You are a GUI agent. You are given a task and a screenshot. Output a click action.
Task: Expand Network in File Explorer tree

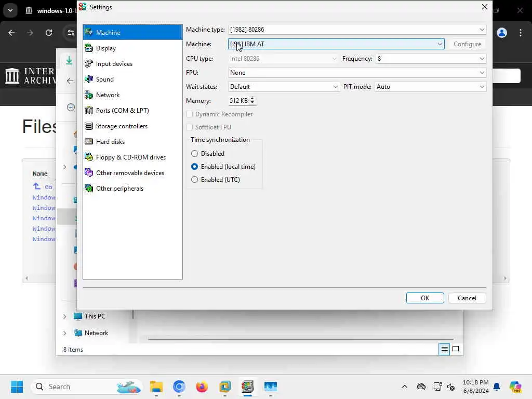click(65, 333)
